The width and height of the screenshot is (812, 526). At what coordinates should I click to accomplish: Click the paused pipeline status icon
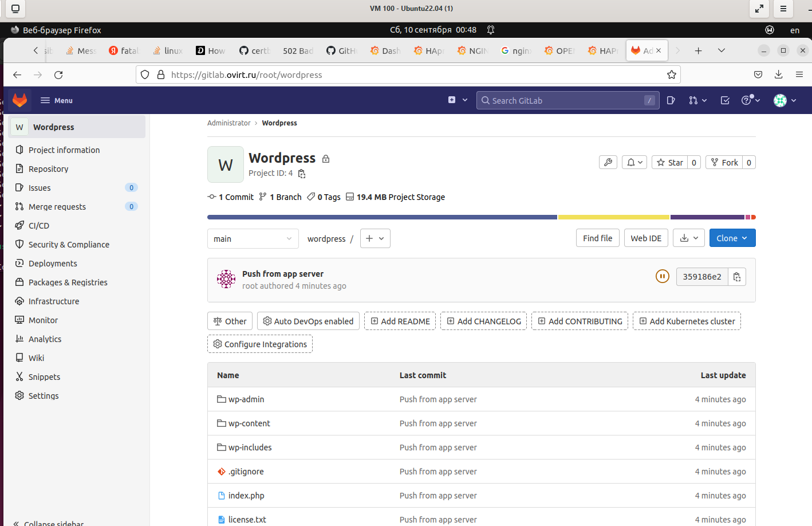663,277
